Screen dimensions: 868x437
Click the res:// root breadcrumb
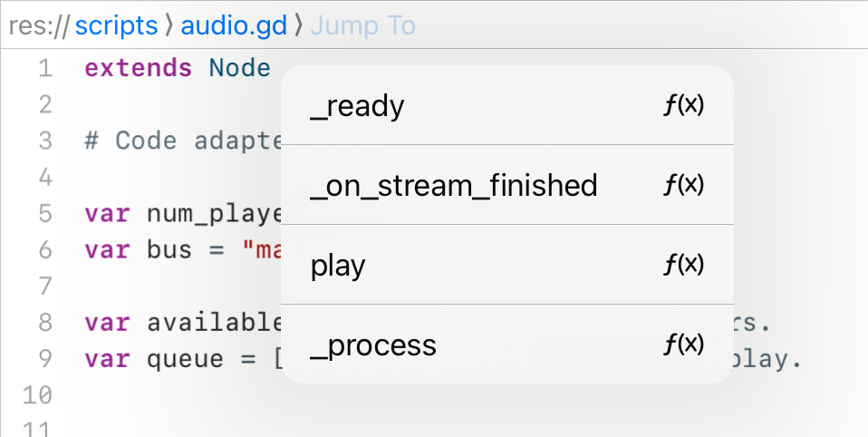39,25
